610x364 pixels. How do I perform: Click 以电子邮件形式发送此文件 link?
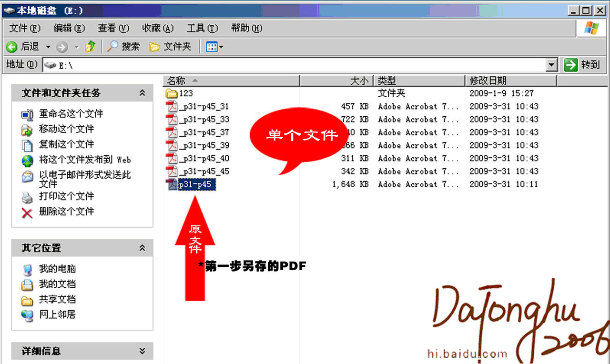pyautogui.click(x=85, y=179)
